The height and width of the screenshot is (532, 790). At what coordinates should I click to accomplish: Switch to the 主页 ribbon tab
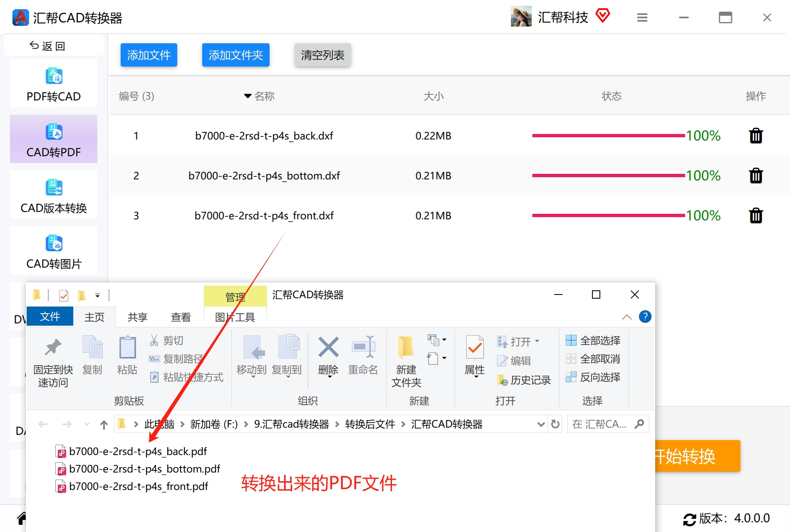pyautogui.click(x=94, y=317)
